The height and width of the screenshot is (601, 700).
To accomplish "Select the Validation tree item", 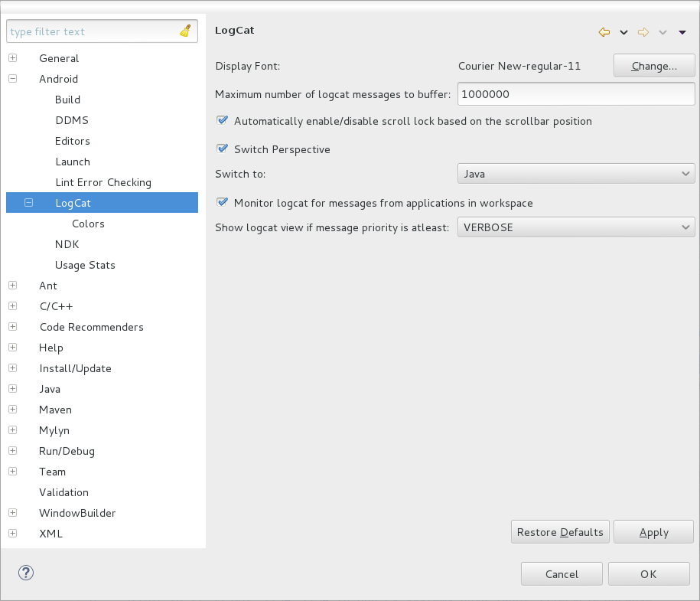I will [x=63, y=492].
